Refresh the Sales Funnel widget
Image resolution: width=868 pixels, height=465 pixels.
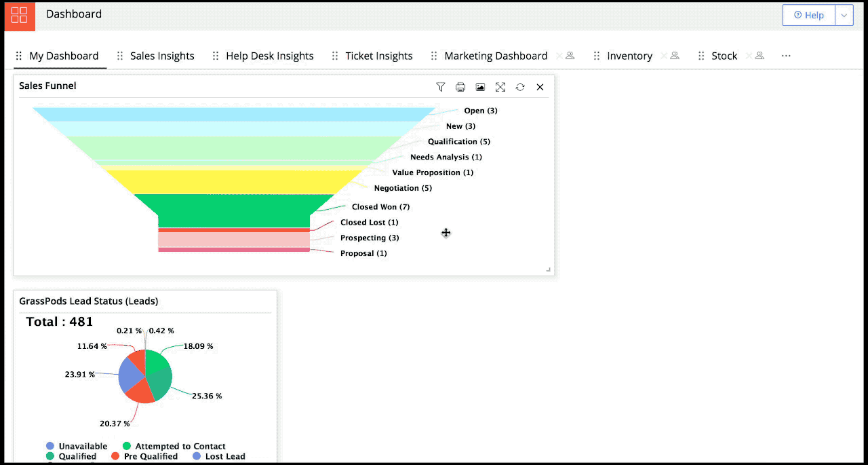click(x=519, y=87)
